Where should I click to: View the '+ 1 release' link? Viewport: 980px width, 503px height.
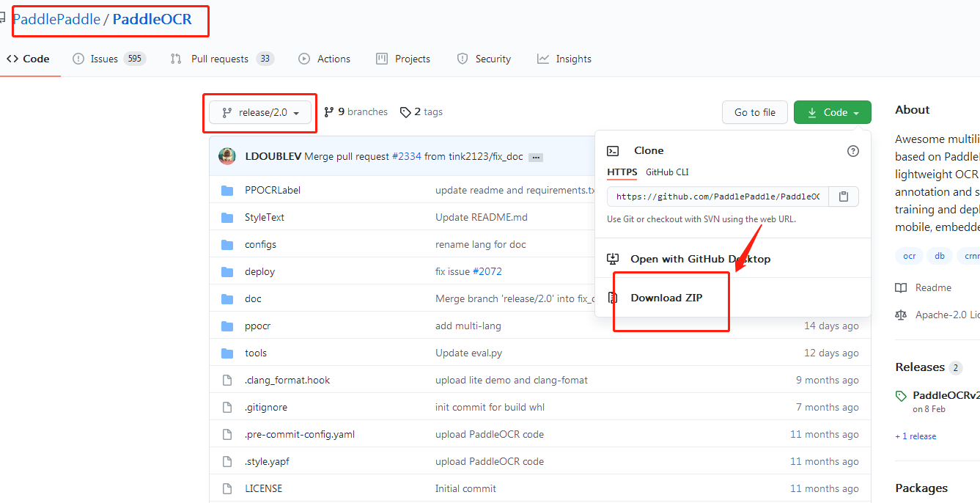915,436
